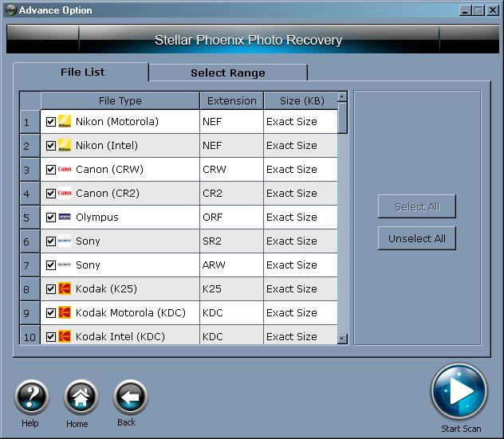The image size is (504, 439).
Task: Click the Nikon (Intel) file type name
Action: (107, 146)
